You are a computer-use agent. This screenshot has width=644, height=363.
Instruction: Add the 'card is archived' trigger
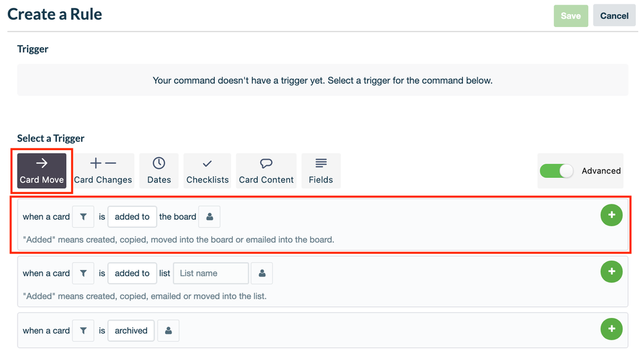(611, 329)
